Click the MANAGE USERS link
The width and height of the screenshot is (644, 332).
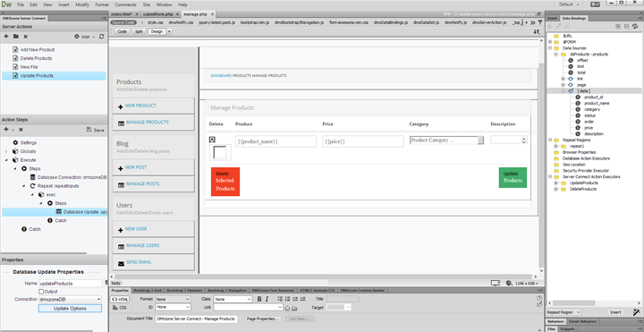142,245
